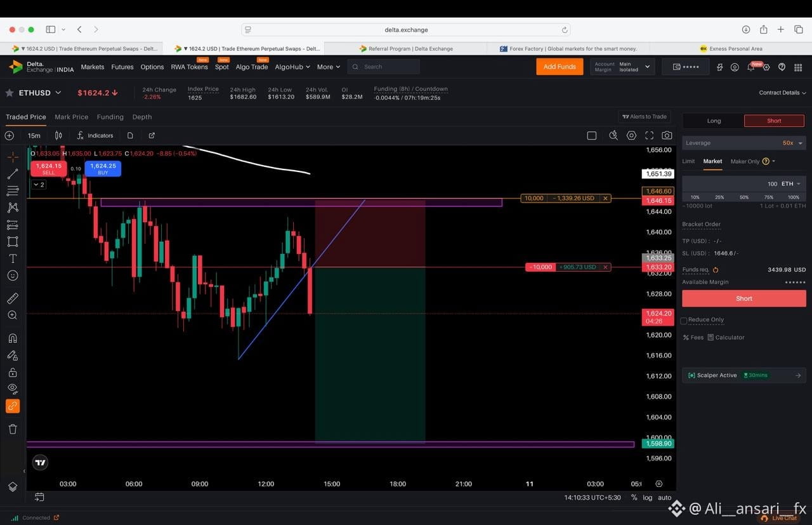Open the Leverage 50x dropdown

[x=744, y=143]
